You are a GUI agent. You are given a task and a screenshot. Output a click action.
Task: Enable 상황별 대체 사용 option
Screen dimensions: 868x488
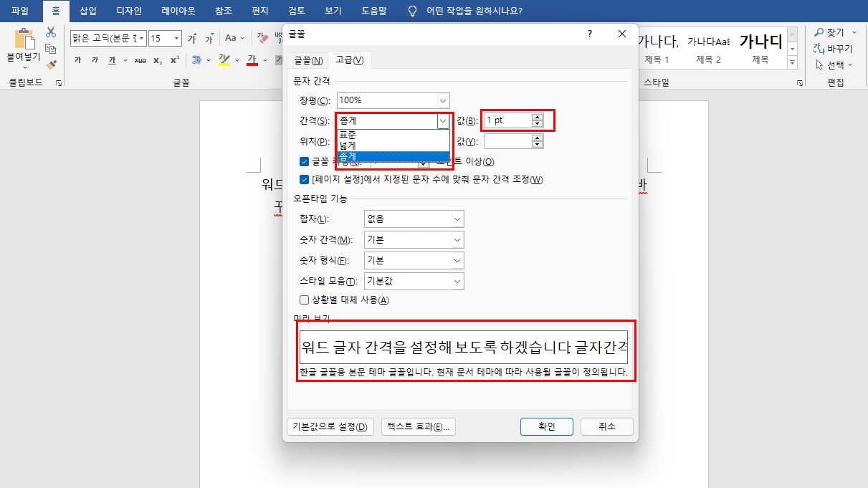[304, 300]
